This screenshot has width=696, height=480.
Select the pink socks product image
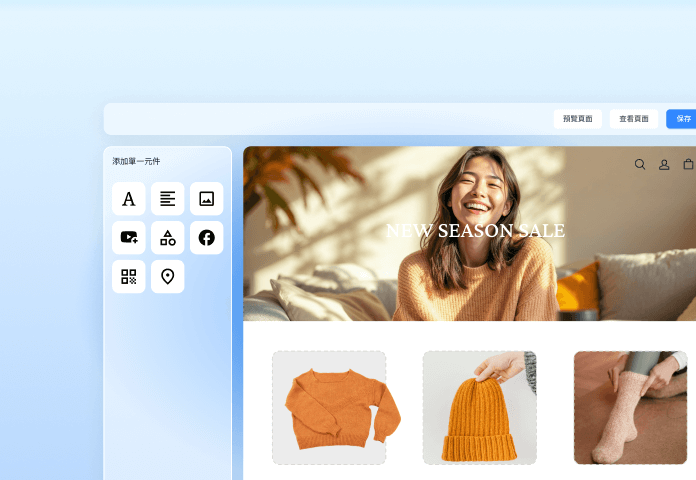pyautogui.click(x=630, y=408)
